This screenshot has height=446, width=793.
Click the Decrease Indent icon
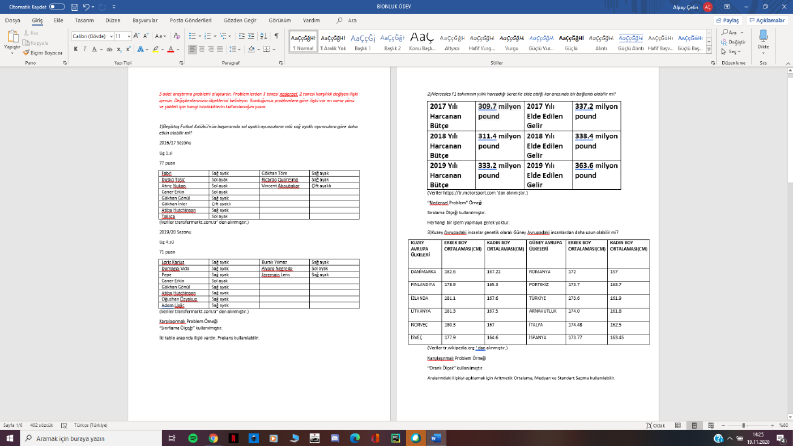[x=241, y=36]
